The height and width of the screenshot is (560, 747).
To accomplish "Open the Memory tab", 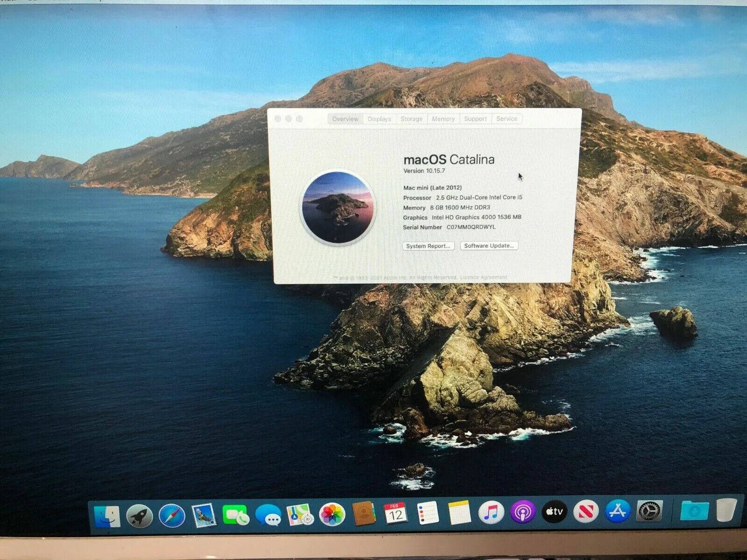I will click(443, 119).
